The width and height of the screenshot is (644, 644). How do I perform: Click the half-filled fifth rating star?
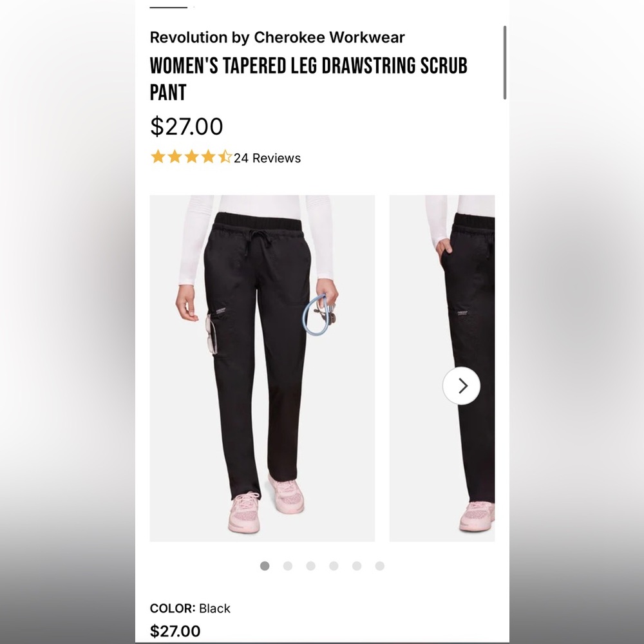(x=225, y=157)
